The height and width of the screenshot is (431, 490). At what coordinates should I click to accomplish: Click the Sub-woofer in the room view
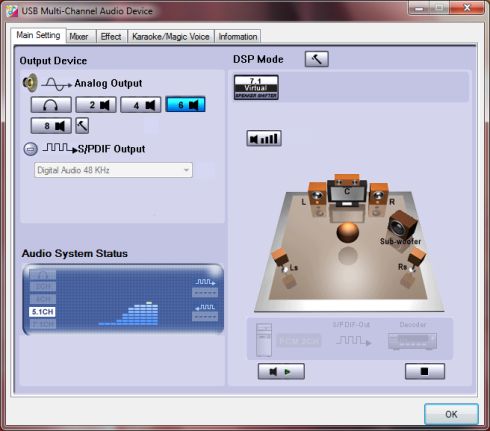click(x=402, y=226)
